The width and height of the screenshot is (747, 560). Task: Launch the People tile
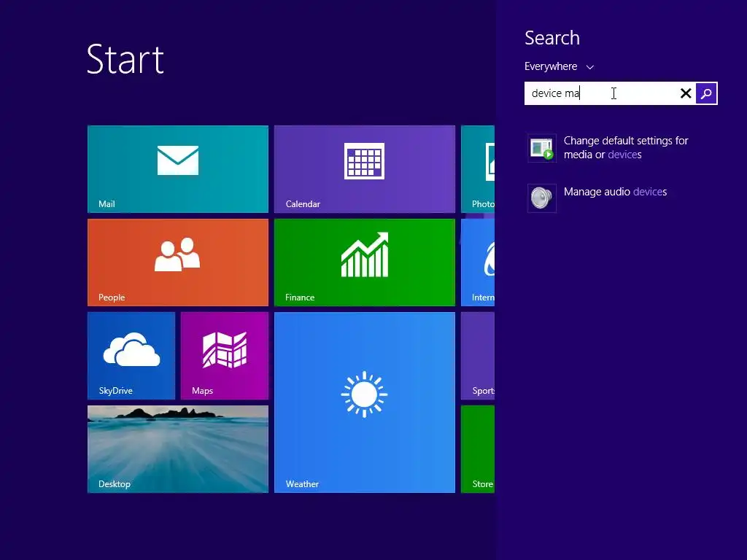point(178,262)
